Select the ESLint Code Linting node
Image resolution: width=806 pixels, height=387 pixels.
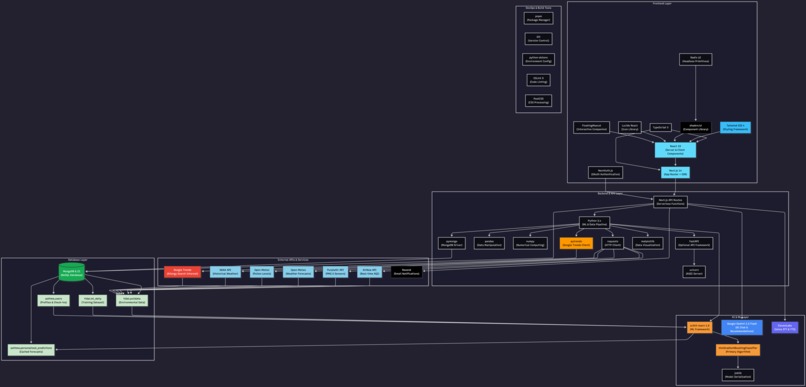pyautogui.click(x=538, y=80)
